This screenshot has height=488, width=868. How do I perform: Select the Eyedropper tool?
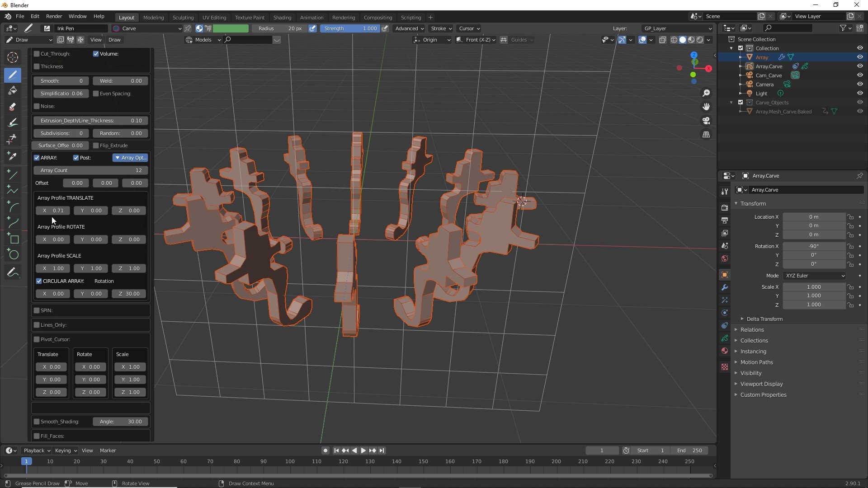pos(13,156)
